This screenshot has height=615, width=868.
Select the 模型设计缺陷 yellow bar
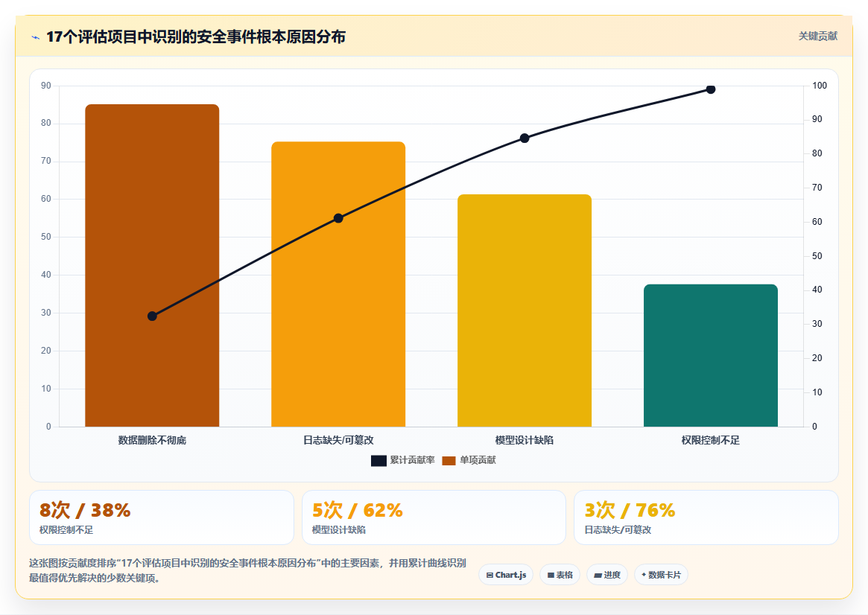coord(525,310)
